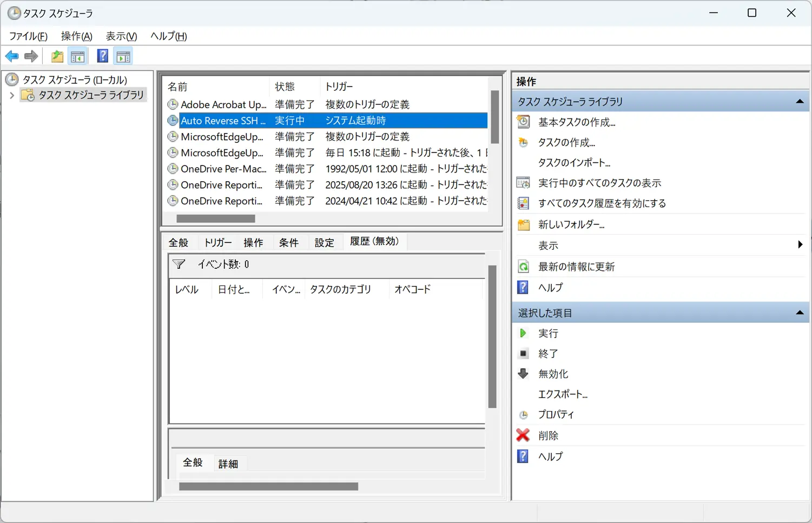The width and height of the screenshot is (812, 523).
Task: Select the 詳細 tab in event pane
Action: pos(228,464)
